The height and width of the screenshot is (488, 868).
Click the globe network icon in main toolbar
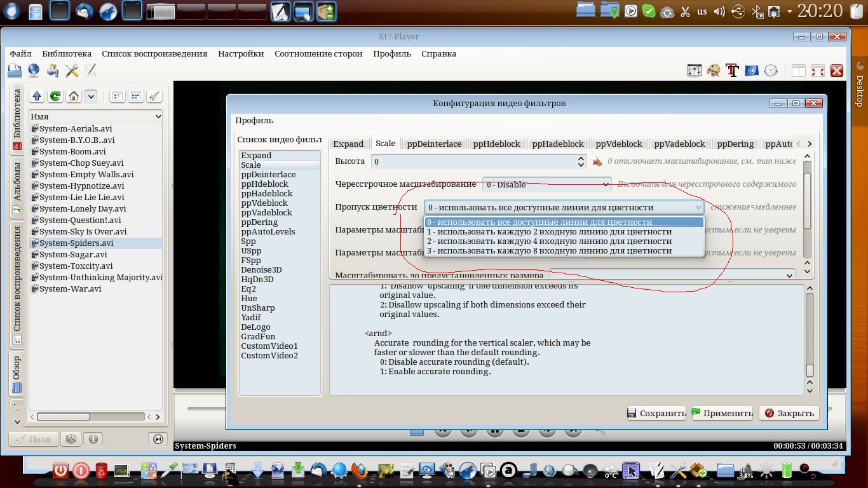33,71
